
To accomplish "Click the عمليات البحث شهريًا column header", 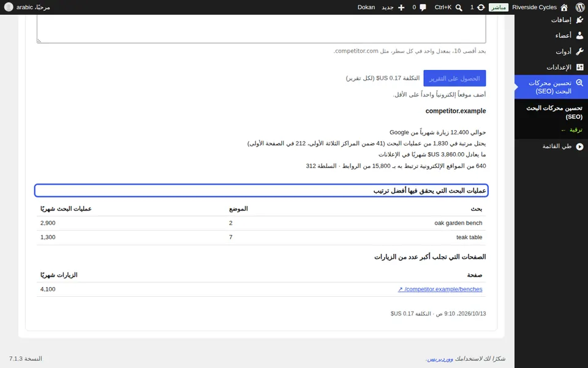I will pyautogui.click(x=66, y=209).
